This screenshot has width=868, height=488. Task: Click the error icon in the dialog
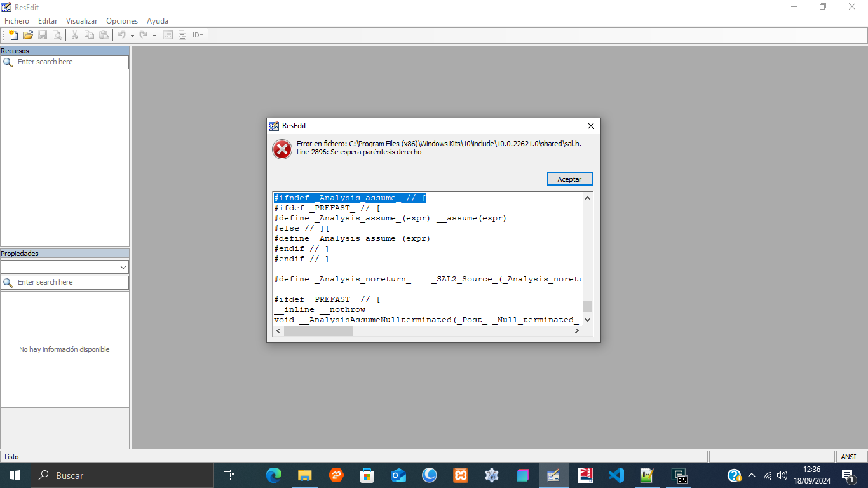pyautogui.click(x=282, y=149)
